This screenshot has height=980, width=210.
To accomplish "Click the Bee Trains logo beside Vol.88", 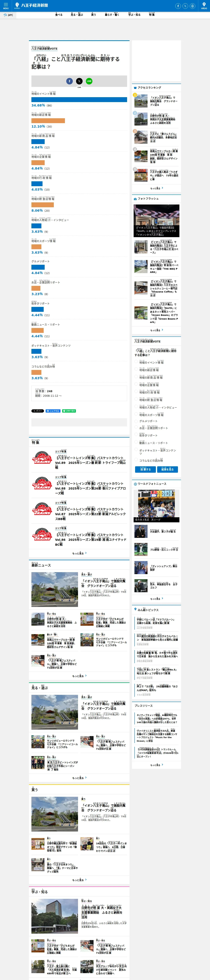I will point(42,483).
